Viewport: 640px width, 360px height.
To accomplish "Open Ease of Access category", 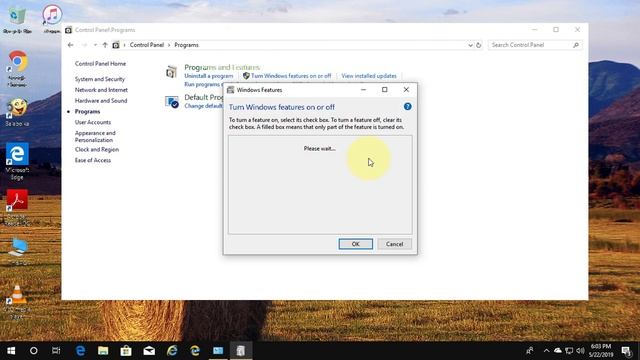I will pyautogui.click(x=93, y=160).
